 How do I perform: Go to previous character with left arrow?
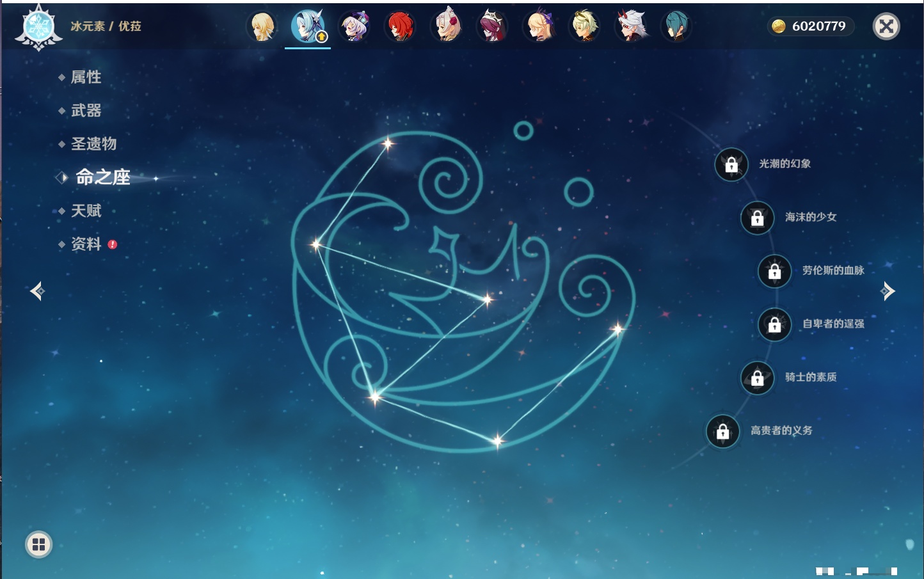tap(37, 291)
